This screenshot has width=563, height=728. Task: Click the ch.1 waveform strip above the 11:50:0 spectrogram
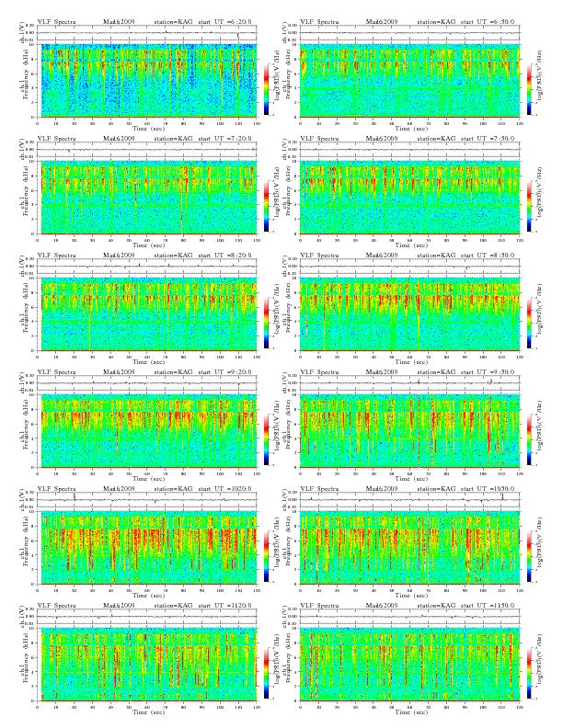(410, 617)
